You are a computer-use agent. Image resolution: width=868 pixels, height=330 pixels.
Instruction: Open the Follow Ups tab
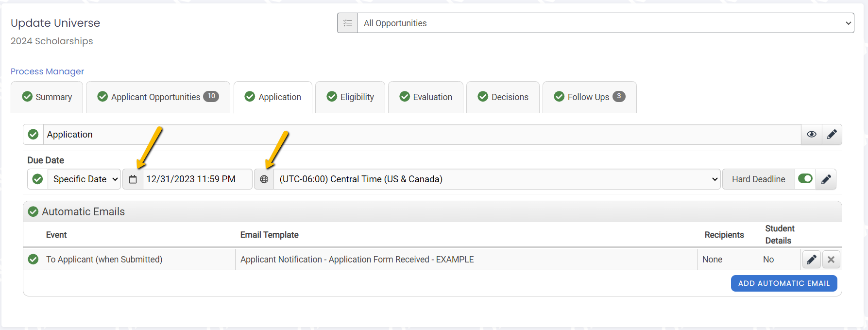tap(589, 97)
